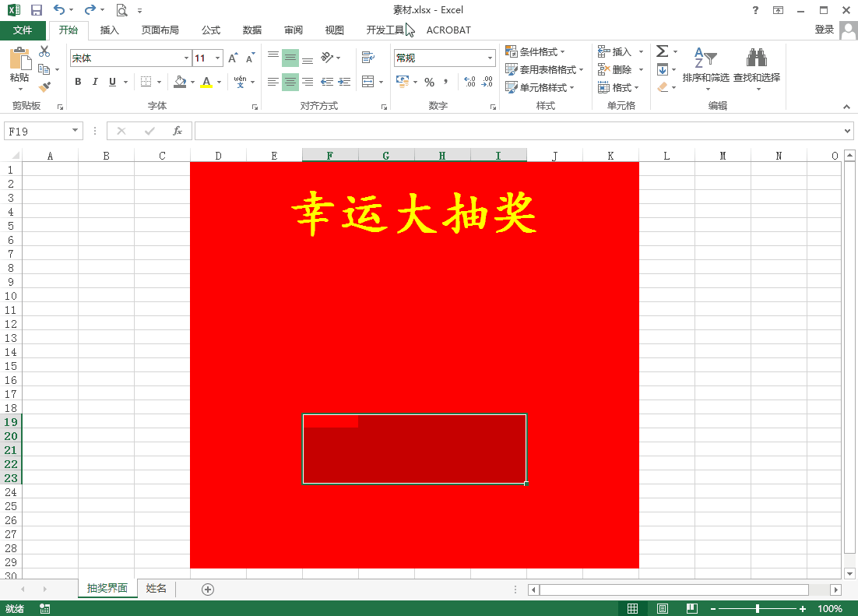
Task: Click the AutoSum sigma icon
Action: click(x=662, y=51)
